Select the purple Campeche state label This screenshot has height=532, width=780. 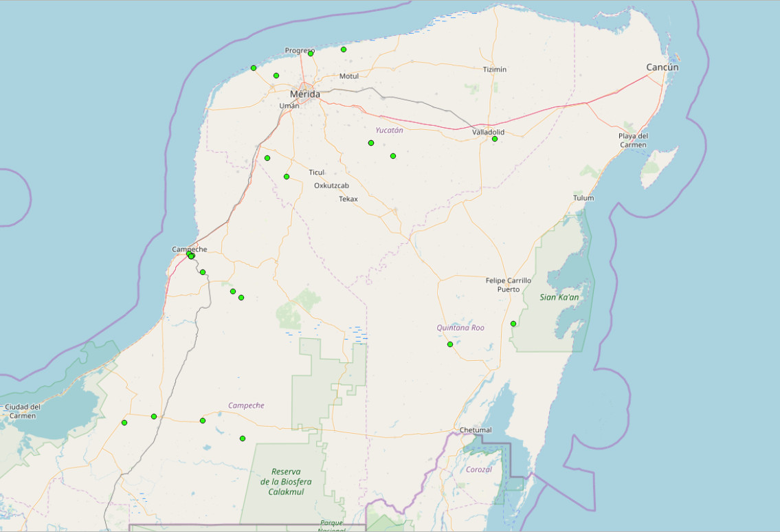(246, 405)
